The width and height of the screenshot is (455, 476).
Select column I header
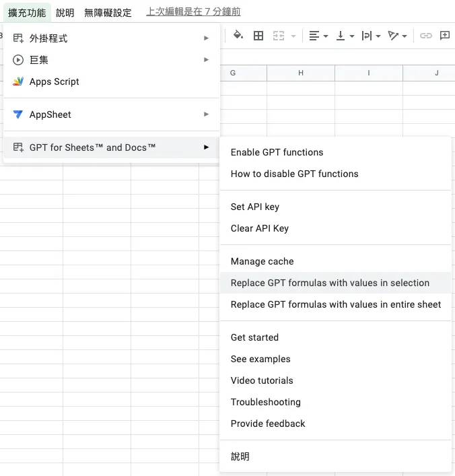click(x=369, y=73)
